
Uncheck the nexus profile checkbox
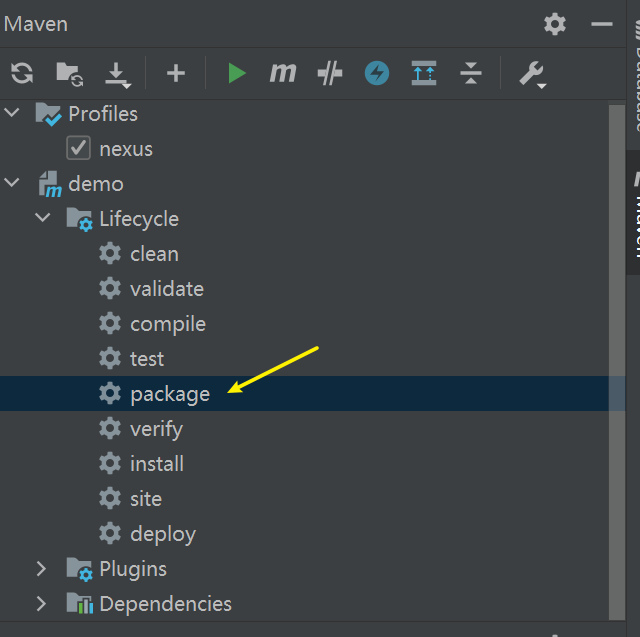tap(78, 148)
